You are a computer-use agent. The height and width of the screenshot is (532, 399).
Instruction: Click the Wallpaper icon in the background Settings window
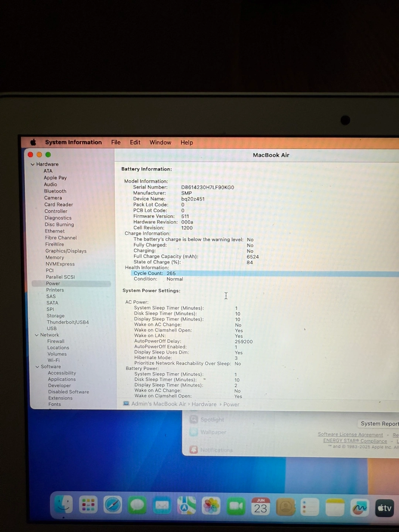(x=194, y=432)
